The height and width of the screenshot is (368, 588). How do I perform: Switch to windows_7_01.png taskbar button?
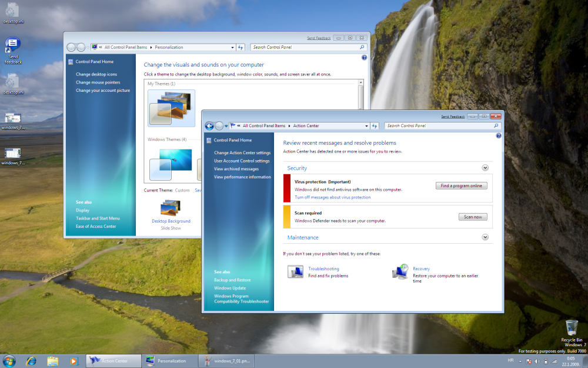click(226, 362)
